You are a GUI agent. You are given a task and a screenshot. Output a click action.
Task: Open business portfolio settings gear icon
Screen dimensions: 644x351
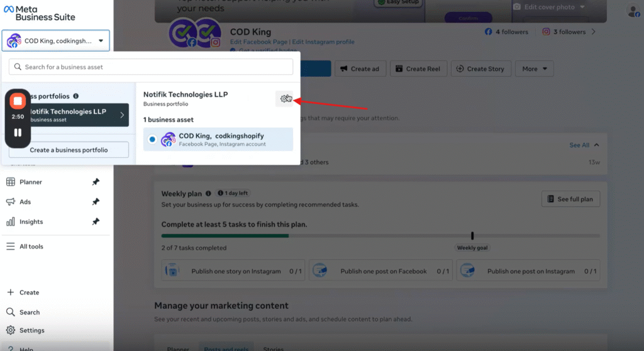point(286,99)
